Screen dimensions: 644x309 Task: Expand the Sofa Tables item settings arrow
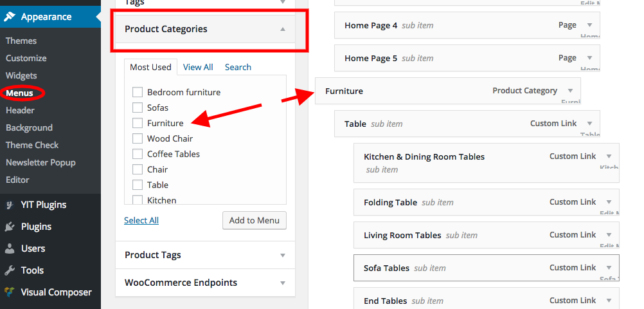609,268
